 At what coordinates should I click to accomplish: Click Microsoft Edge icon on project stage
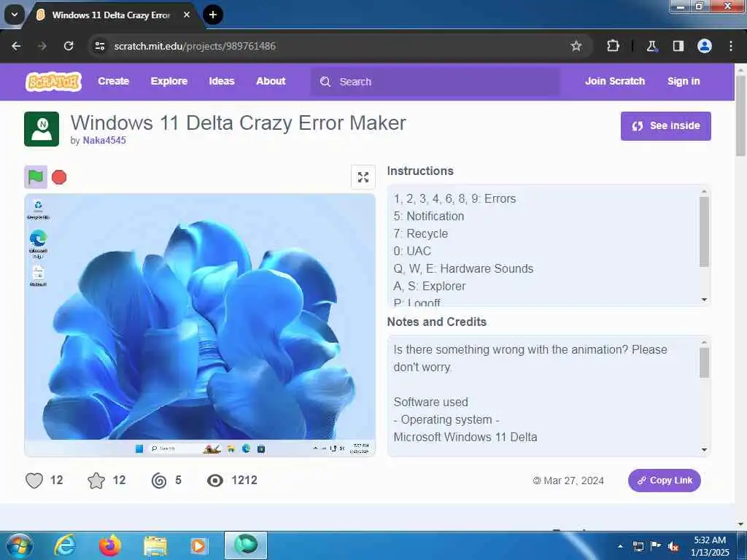tap(38, 244)
